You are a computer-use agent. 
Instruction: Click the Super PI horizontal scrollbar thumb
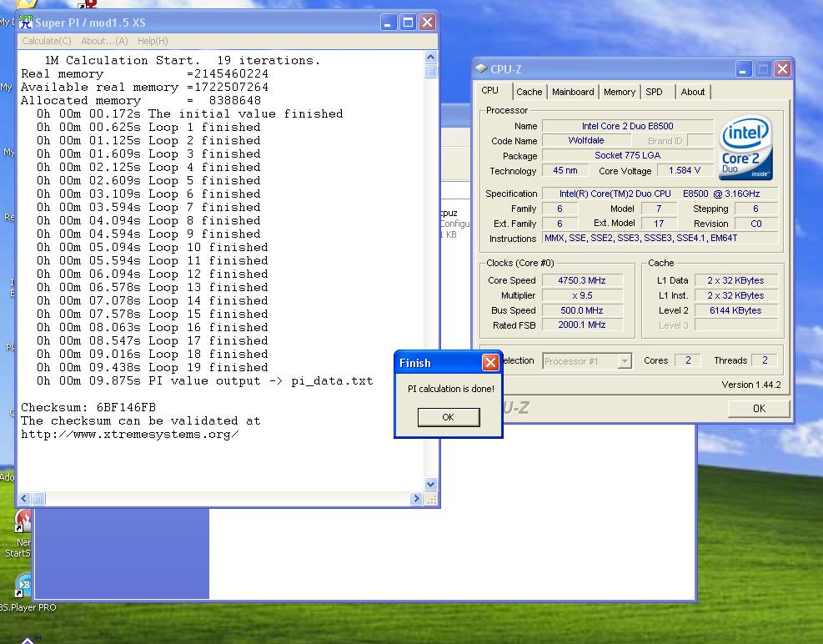click(38, 499)
